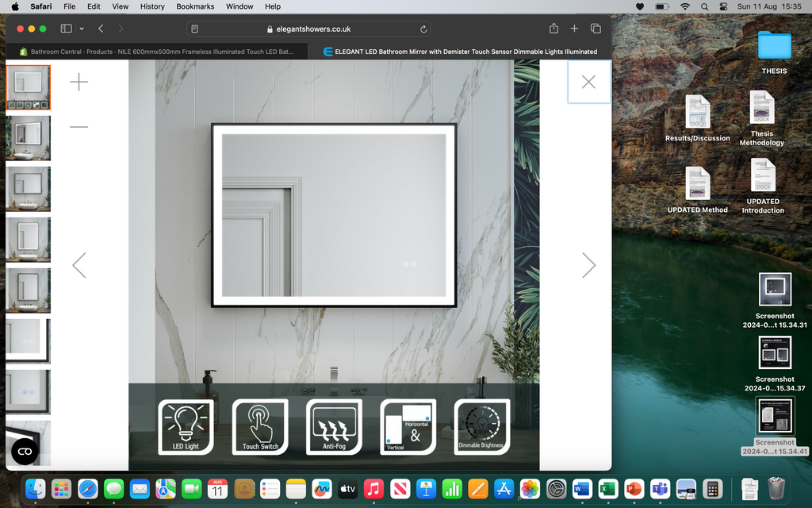Close the image lightbox viewer
This screenshot has height=508, width=812.
(588, 82)
